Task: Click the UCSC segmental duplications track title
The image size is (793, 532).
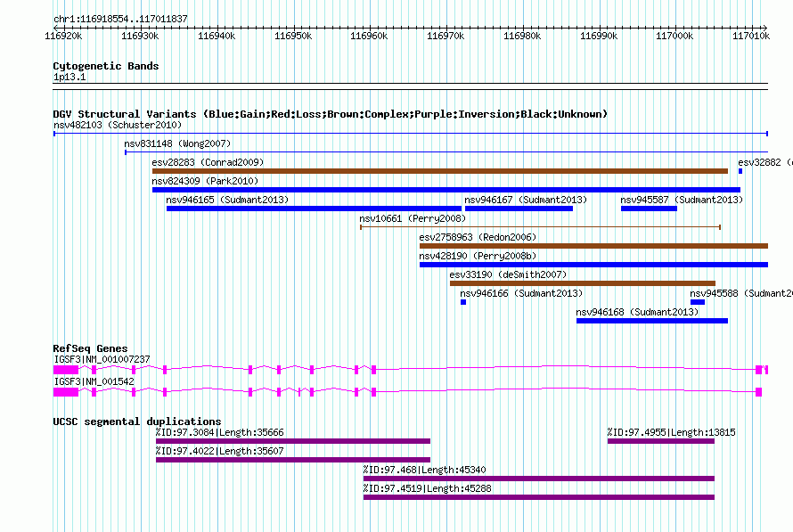Action: tap(137, 422)
